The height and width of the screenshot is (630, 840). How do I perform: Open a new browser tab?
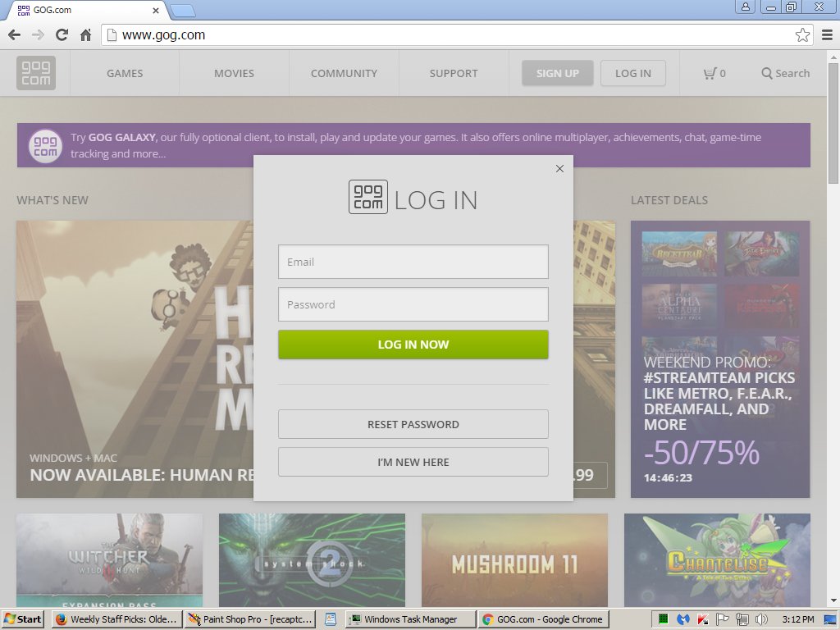(183, 11)
